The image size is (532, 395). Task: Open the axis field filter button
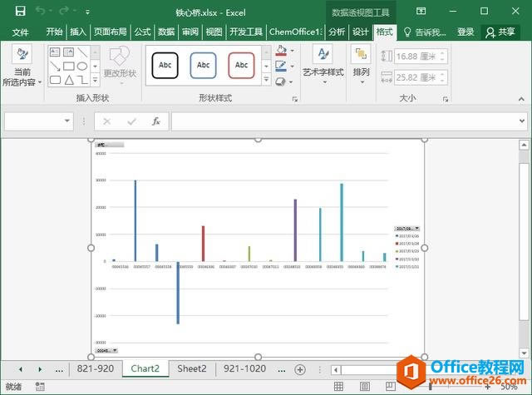click(106, 350)
